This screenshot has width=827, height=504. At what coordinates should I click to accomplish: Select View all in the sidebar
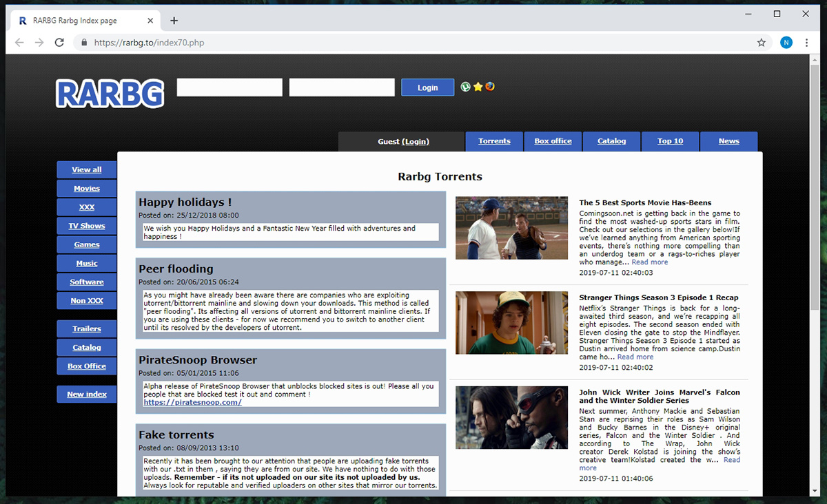coord(87,169)
